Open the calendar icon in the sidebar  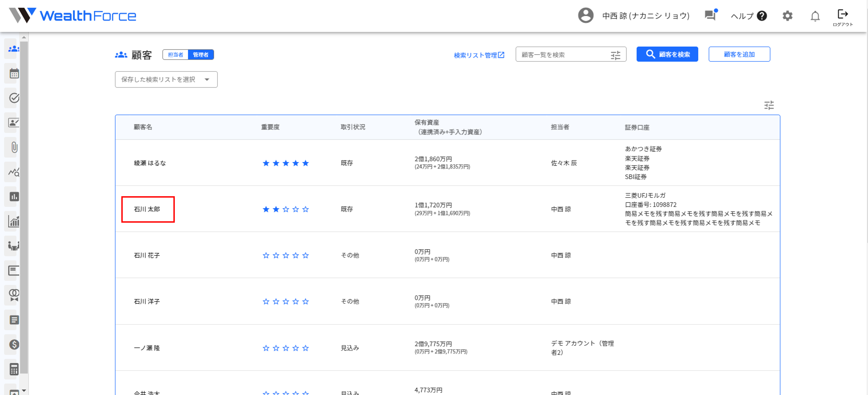(14, 74)
